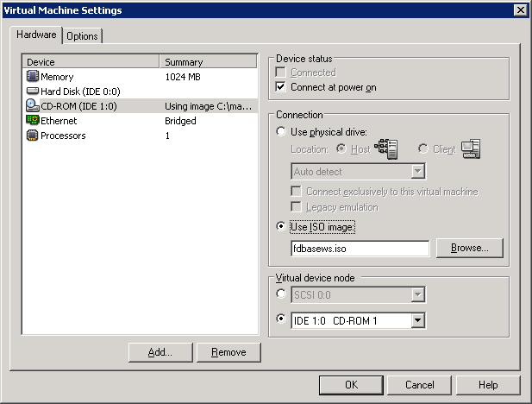Click the ISO image path field
This screenshot has height=404, width=532.
(x=359, y=249)
